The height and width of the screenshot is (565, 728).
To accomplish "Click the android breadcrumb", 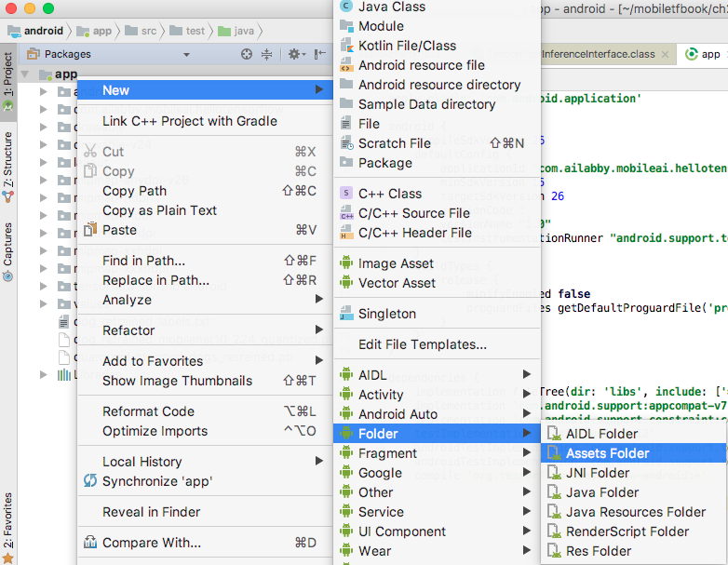I will click(x=35, y=31).
